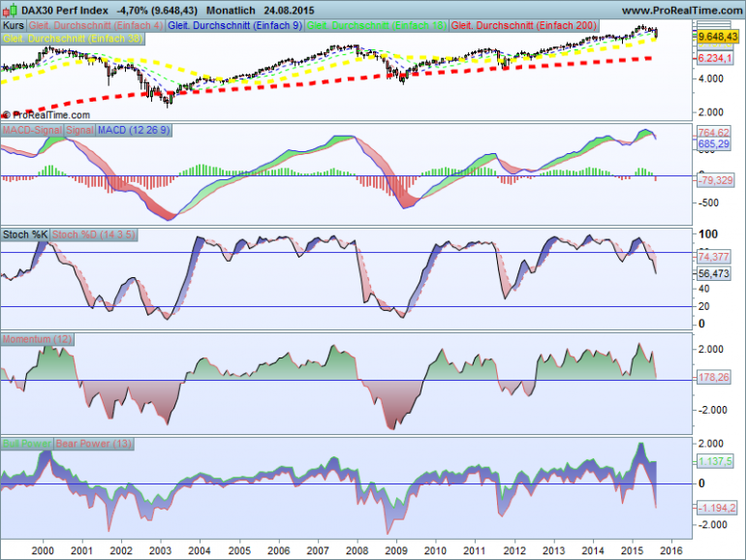Select the Bull Power label
This screenshot has width=746, height=560.
coord(27,444)
